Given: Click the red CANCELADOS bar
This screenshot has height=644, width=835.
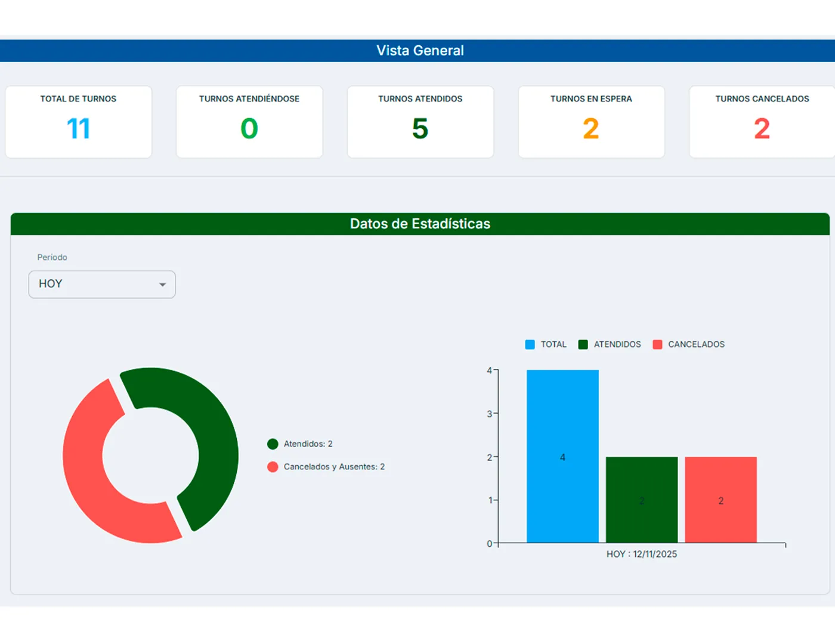Looking at the screenshot, I should pyautogui.click(x=720, y=500).
